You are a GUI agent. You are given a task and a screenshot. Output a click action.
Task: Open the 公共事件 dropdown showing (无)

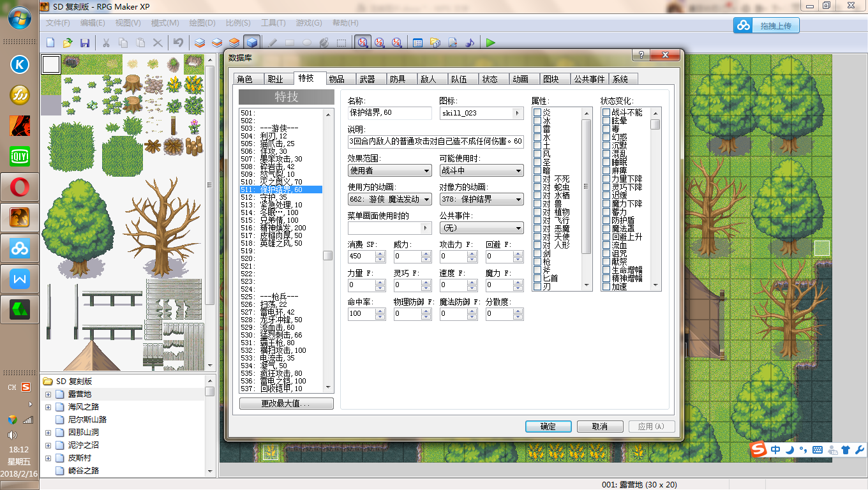click(482, 228)
